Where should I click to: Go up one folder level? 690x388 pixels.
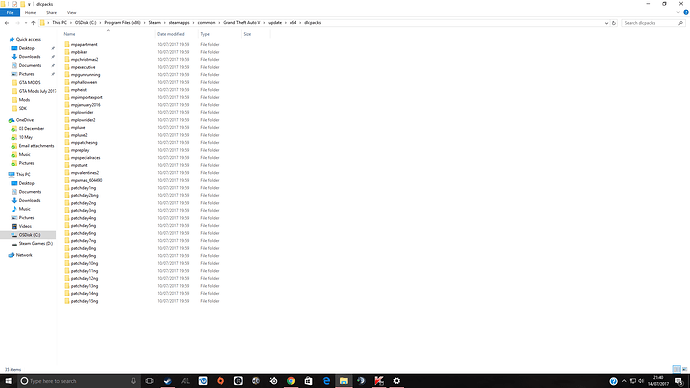(33, 23)
